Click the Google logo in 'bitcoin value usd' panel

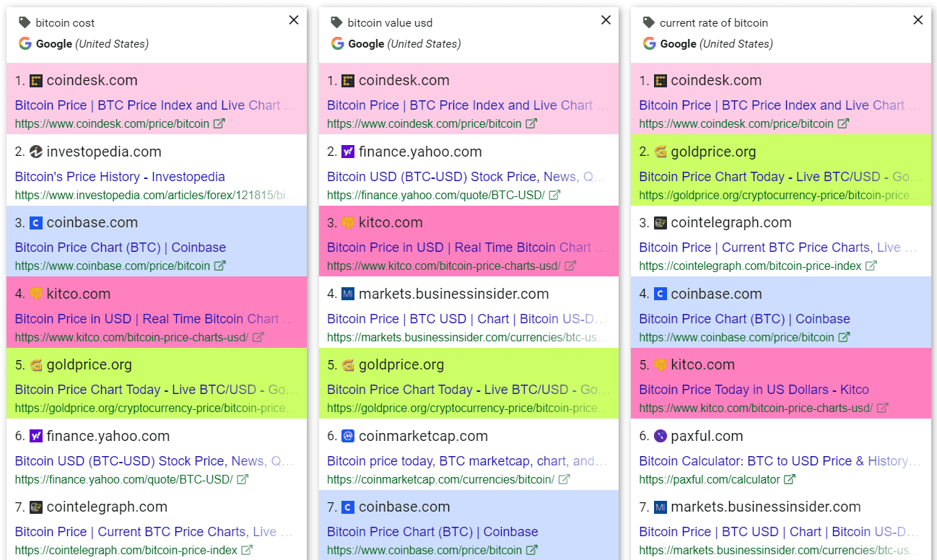pos(337,43)
